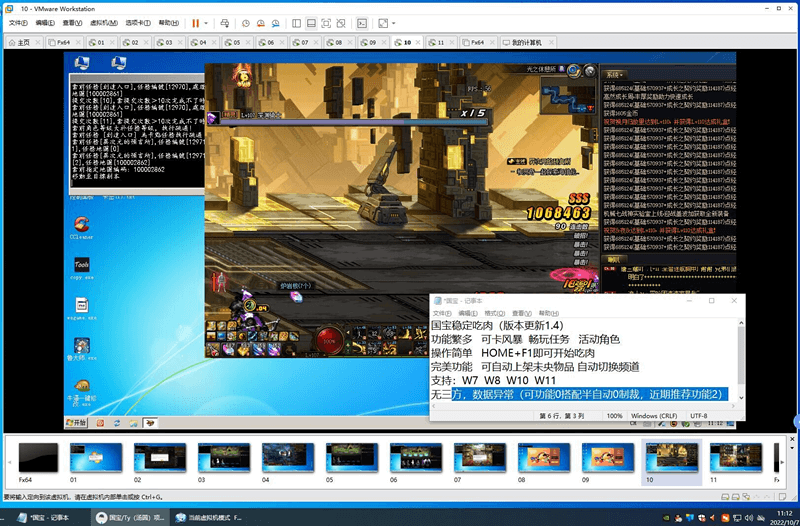Image resolution: width=800 pixels, height=526 pixels.
Task: Switch to the 09 virtual machine tab
Action: [x=372, y=42]
